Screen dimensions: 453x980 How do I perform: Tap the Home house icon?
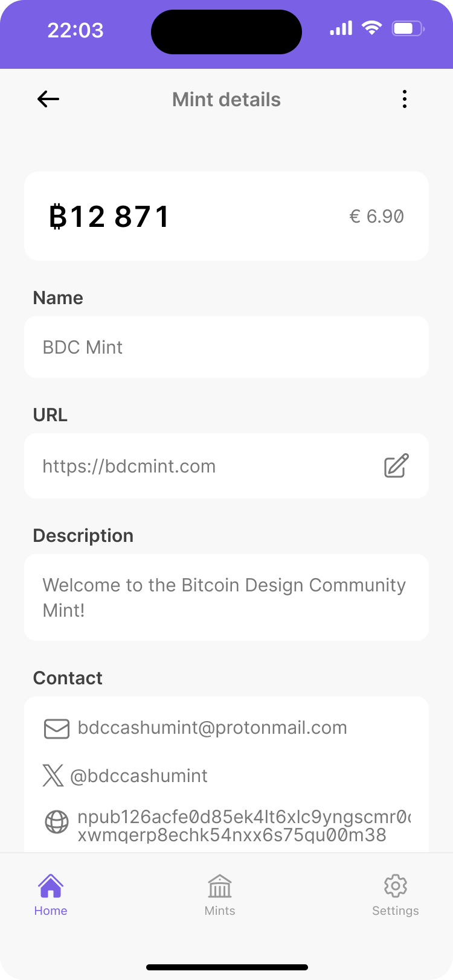(x=51, y=886)
